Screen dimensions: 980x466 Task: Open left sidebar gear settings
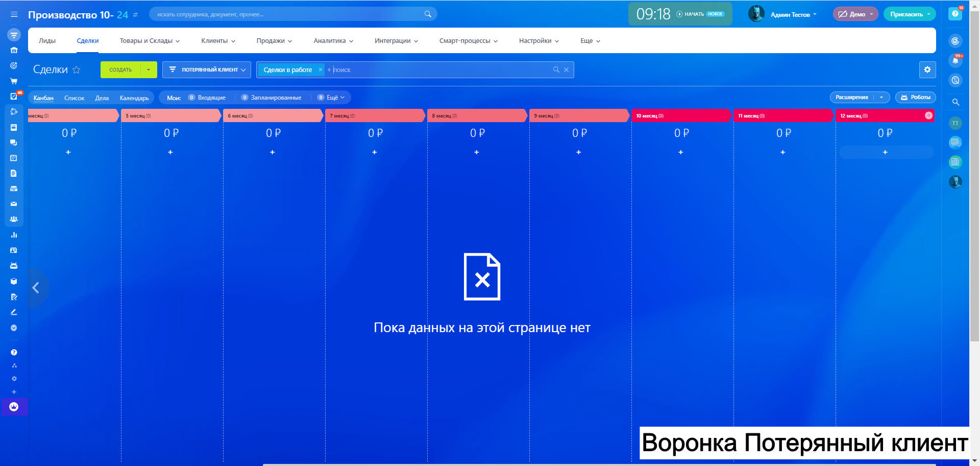(x=14, y=379)
